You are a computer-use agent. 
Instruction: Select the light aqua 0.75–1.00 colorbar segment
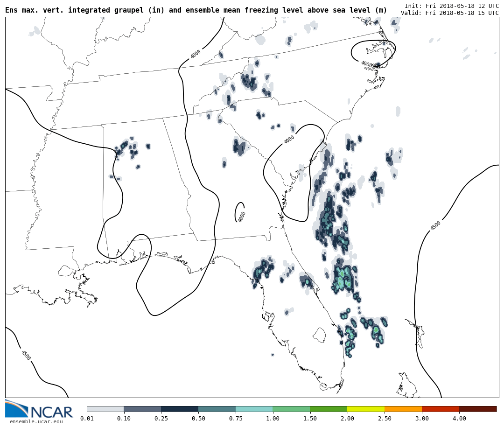click(x=254, y=409)
